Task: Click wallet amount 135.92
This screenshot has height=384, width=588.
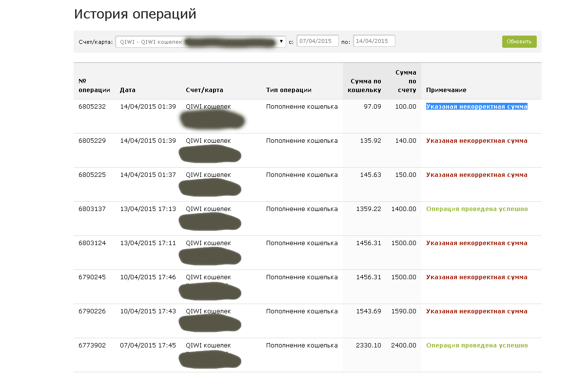Action: (x=371, y=140)
